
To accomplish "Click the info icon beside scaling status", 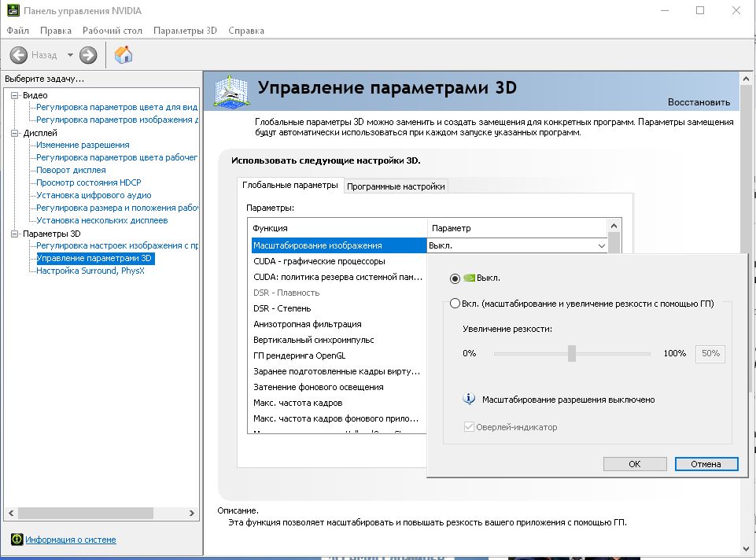I will (x=469, y=399).
